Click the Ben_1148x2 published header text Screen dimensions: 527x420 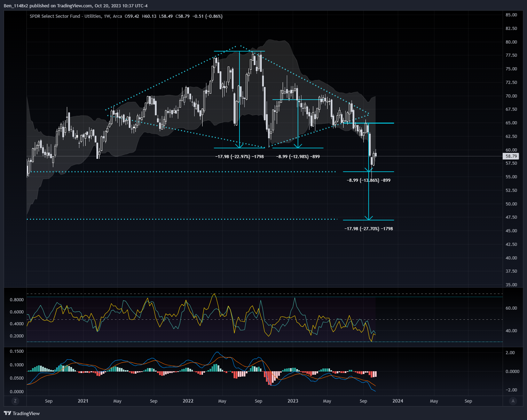tap(76, 6)
